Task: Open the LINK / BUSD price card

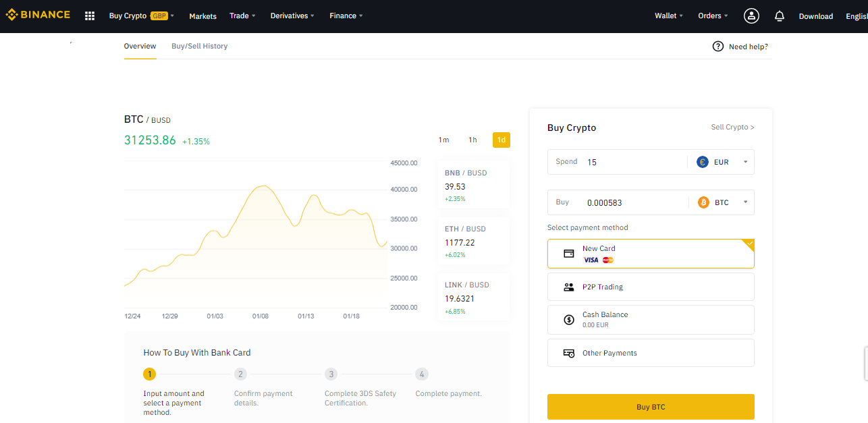Action: [x=474, y=298]
